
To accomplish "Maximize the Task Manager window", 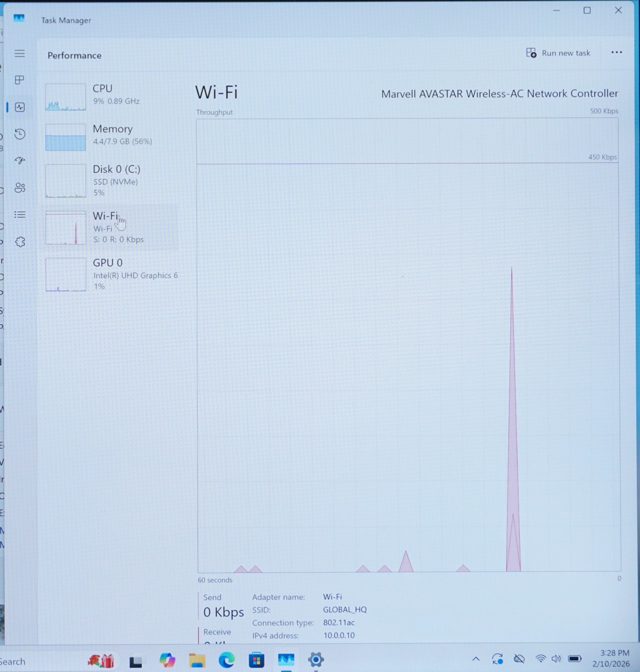I will point(587,10).
